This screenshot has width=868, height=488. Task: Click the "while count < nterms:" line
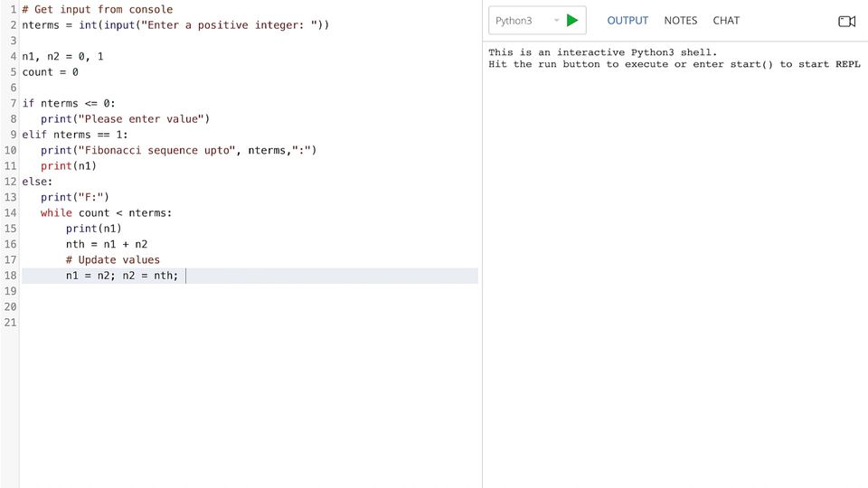pos(106,212)
